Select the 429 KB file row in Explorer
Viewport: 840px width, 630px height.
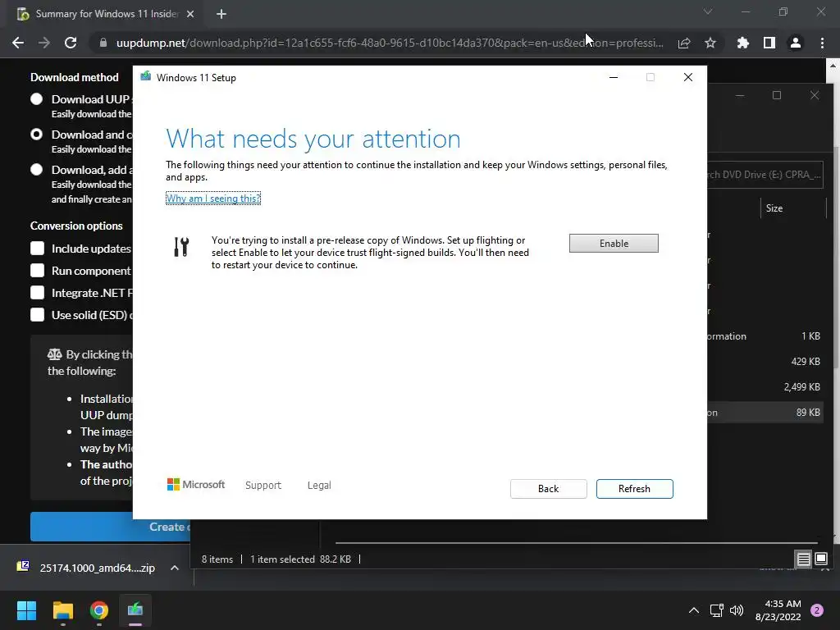[x=764, y=362]
